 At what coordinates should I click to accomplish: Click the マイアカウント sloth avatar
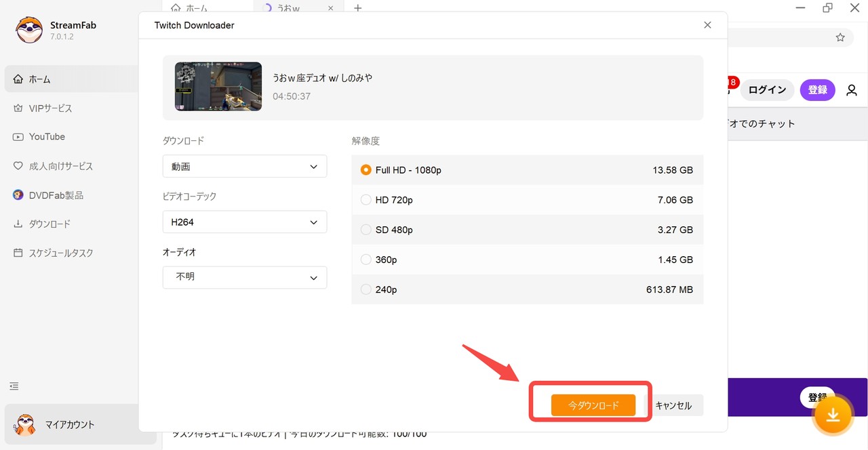[x=26, y=425]
